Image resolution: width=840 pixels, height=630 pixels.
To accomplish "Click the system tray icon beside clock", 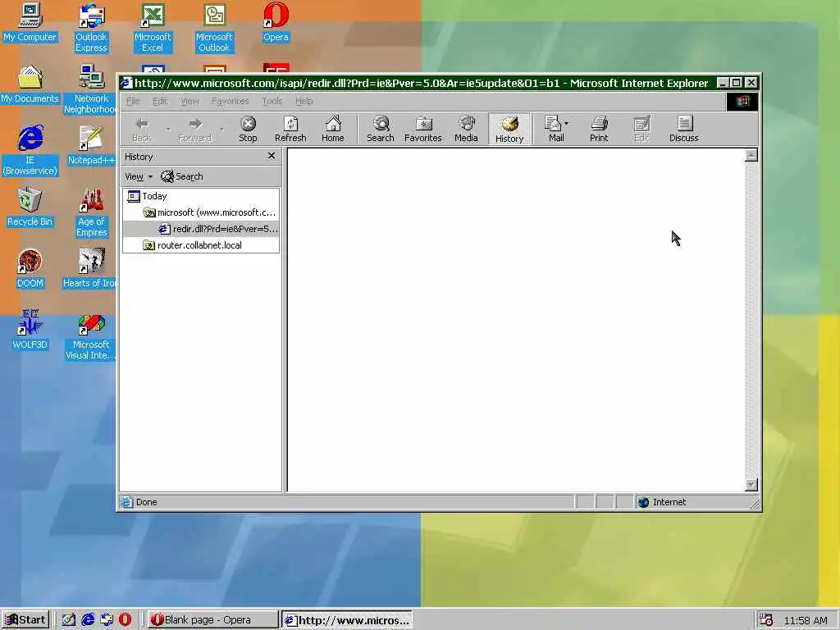I will click(x=765, y=620).
